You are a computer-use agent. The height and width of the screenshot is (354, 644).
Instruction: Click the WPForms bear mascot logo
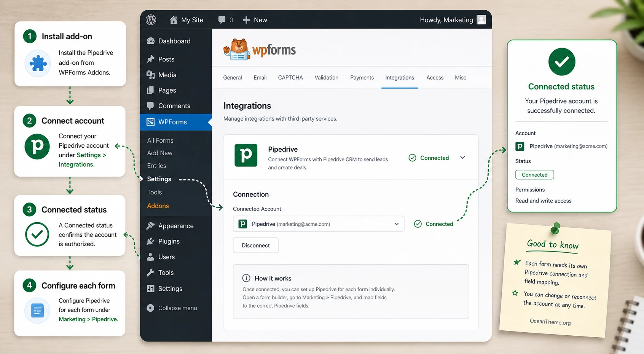(237, 49)
